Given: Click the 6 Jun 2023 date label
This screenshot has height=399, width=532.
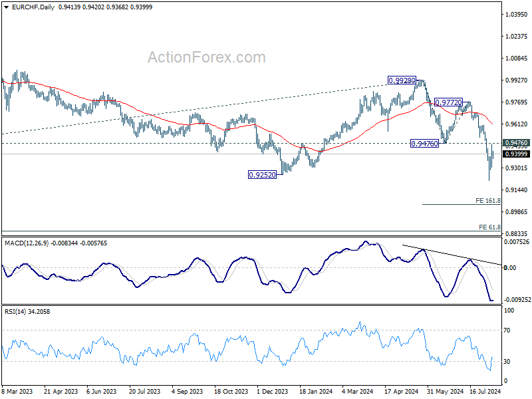Looking at the screenshot, I should (101, 392).
